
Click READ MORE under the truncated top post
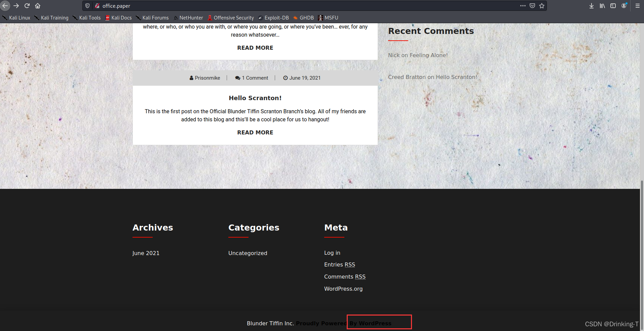pos(255,48)
